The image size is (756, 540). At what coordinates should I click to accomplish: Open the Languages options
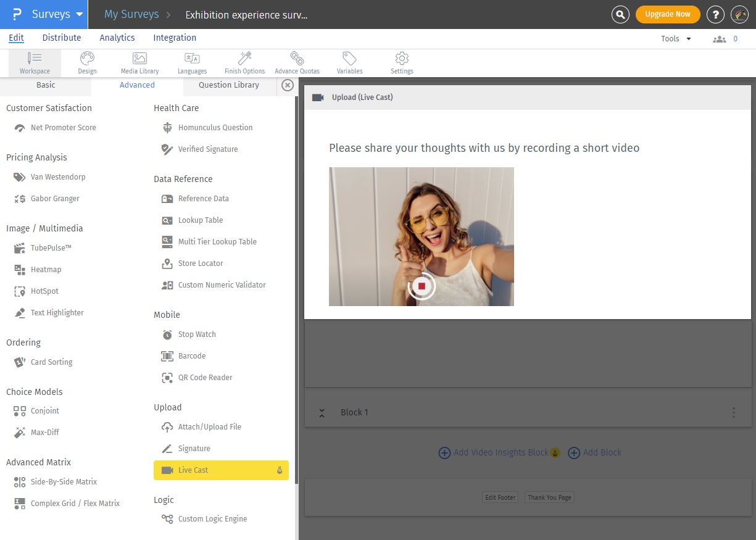[x=192, y=62]
